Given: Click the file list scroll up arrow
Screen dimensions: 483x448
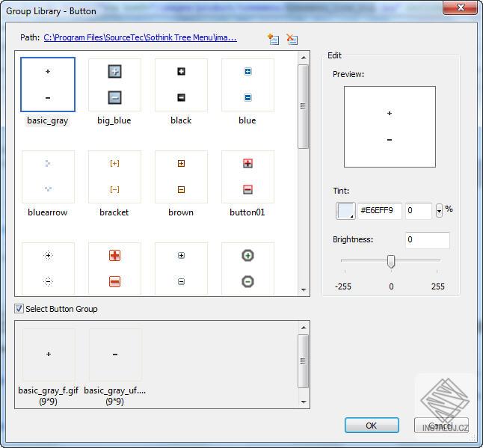Looking at the screenshot, I should (304, 328).
